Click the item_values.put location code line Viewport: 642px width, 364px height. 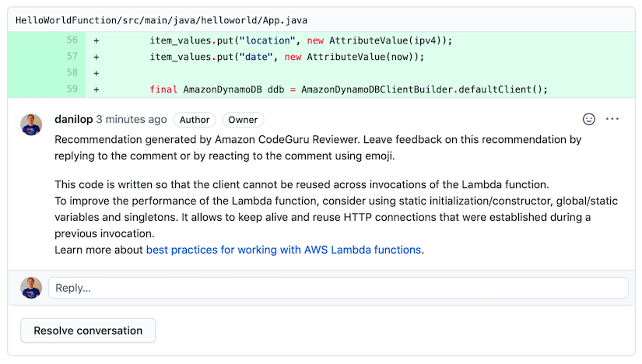click(301, 40)
